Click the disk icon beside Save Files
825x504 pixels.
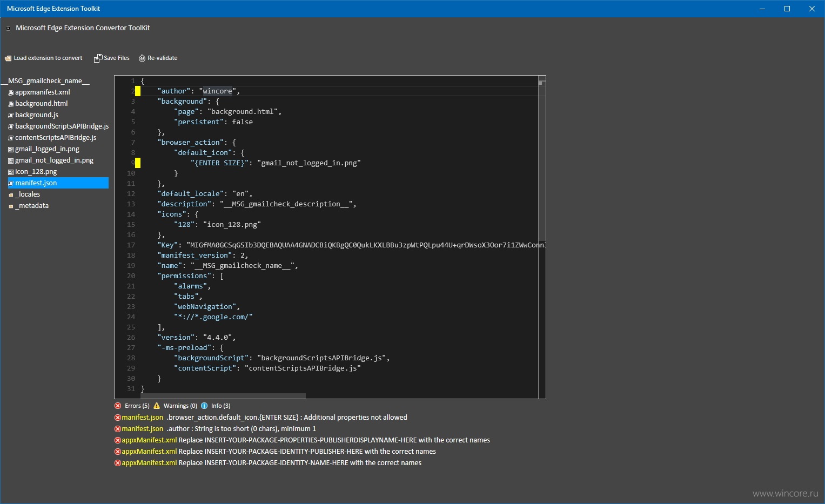[98, 58]
